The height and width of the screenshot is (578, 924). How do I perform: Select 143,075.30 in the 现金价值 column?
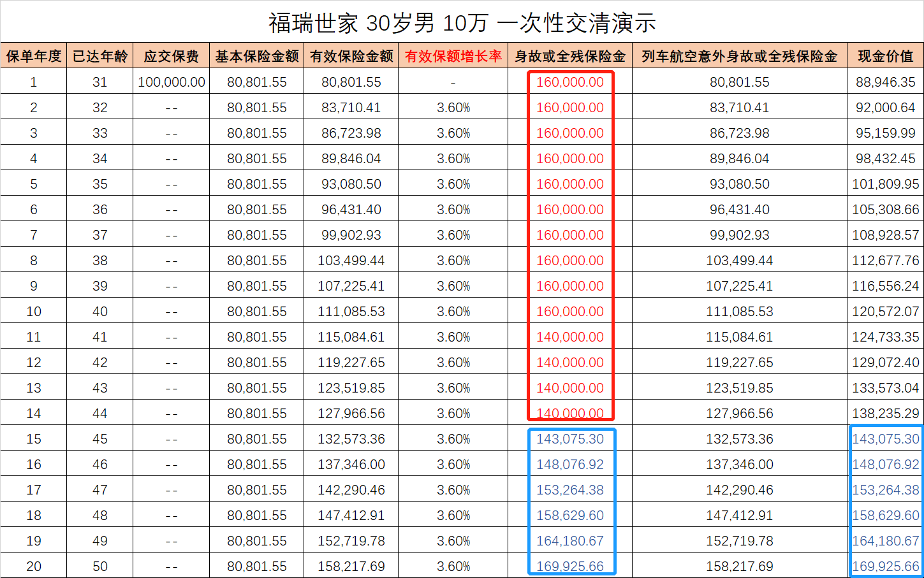(886, 439)
